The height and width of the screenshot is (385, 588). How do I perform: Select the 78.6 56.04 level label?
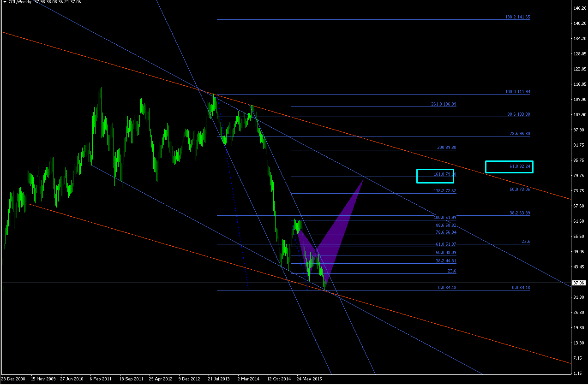click(x=446, y=233)
